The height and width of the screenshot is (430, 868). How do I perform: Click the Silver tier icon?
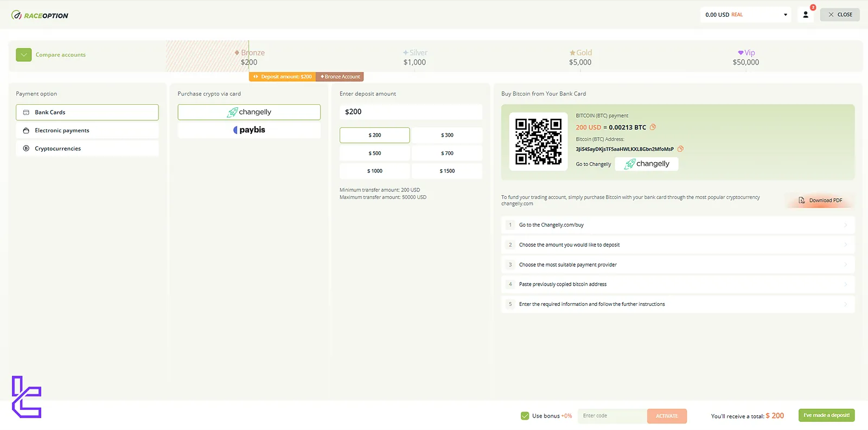(x=406, y=53)
